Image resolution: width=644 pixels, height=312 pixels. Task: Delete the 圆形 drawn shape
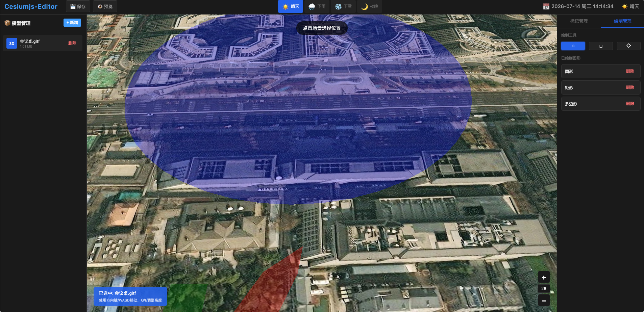630,71
